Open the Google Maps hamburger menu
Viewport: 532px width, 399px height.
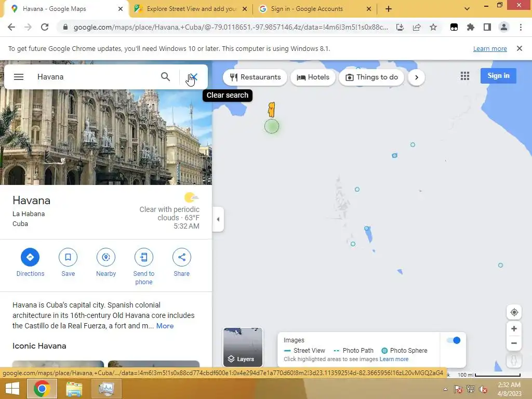(x=19, y=77)
